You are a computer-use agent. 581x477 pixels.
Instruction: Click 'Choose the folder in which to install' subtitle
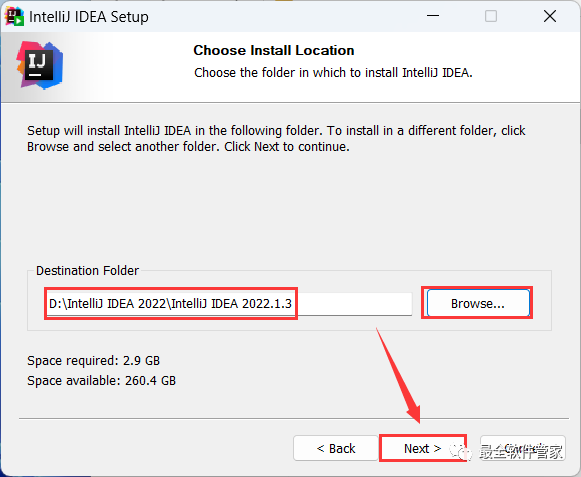pyautogui.click(x=333, y=73)
